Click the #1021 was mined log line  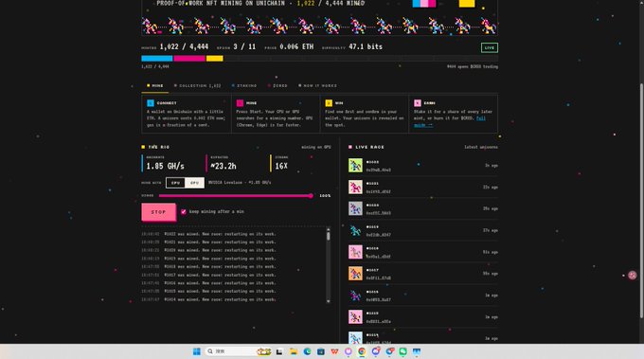tap(220, 242)
